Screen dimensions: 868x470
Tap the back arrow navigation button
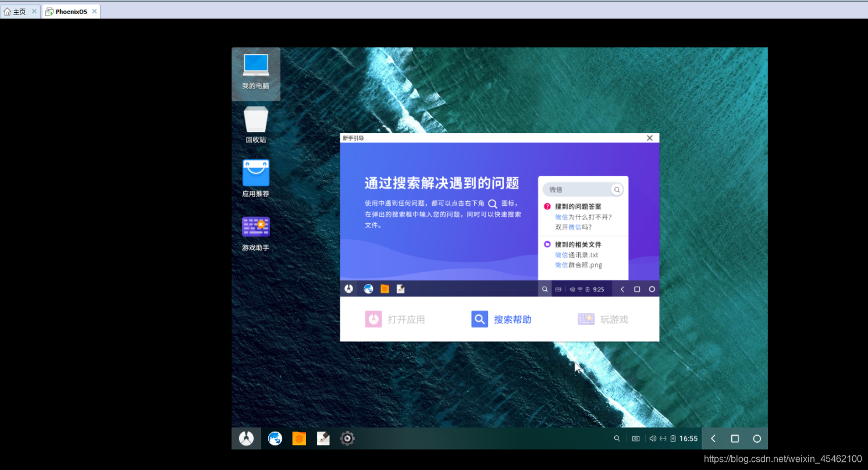click(713, 439)
